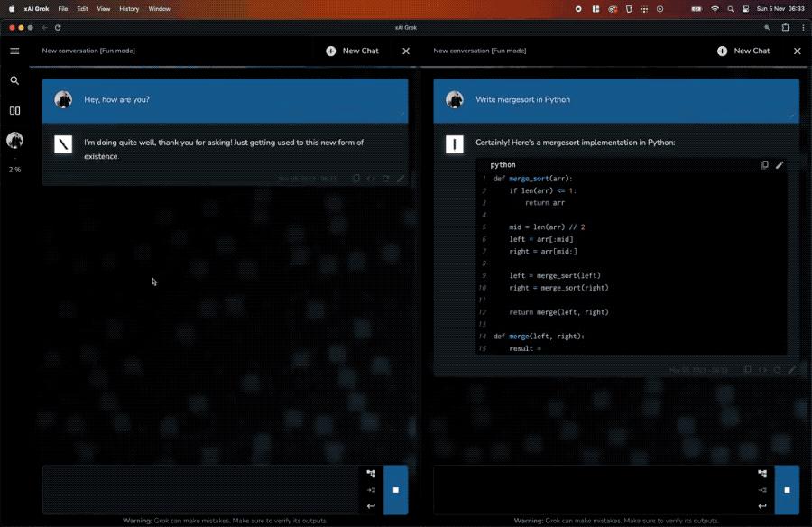Stop generation in the left chat

click(395, 490)
